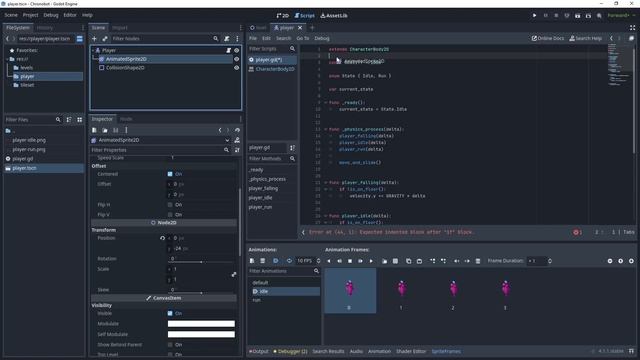Screen dimensions: 640x360
Task: Enable the Flip V checkbox
Action: (170, 215)
